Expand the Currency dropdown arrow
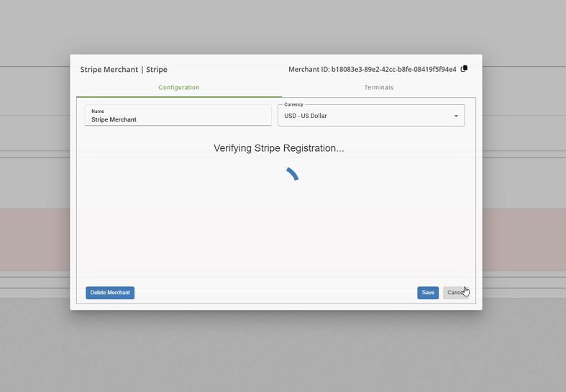566x392 pixels. pos(456,116)
